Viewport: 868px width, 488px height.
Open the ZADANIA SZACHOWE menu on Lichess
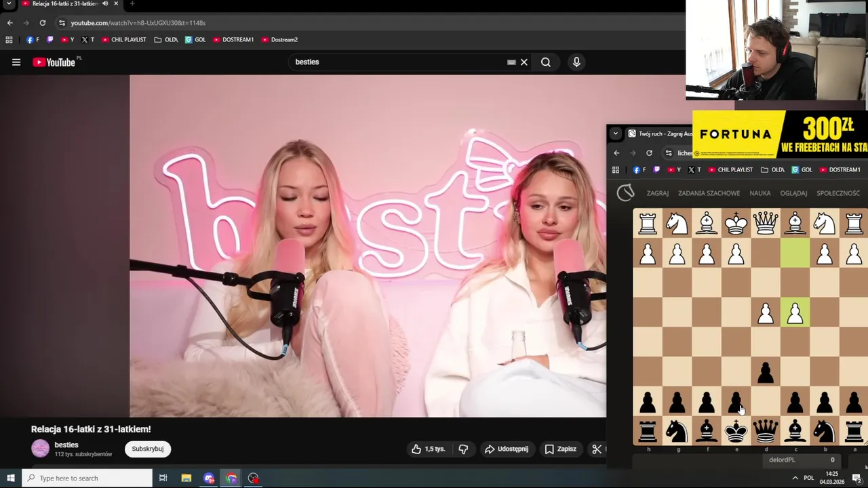[x=709, y=193]
